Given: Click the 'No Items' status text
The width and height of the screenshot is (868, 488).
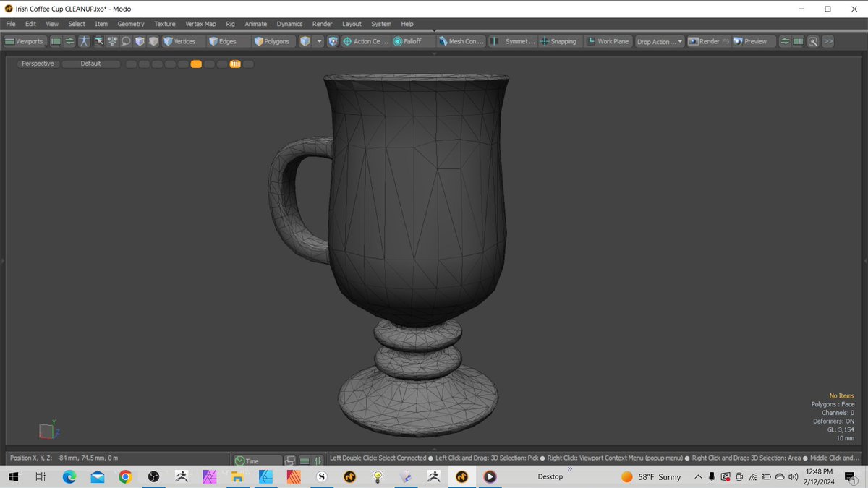Looking at the screenshot, I should pos(841,395).
